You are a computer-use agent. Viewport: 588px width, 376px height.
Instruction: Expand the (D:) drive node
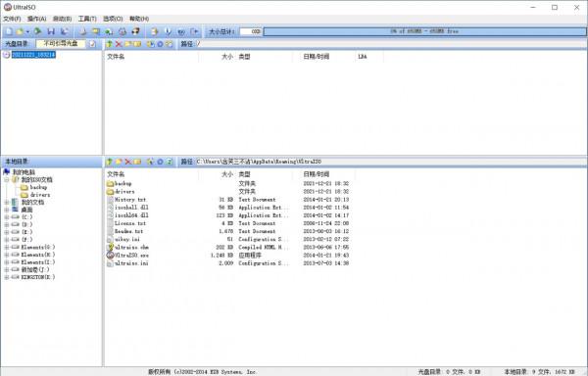click(x=7, y=224)
